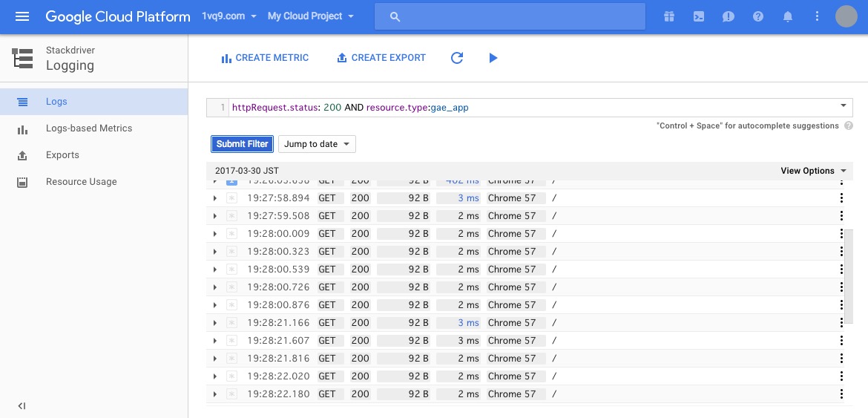Expand the 19:28:00.009 log entry
Viewport: 868px width, 418px height.
click(x=215, y=234)
